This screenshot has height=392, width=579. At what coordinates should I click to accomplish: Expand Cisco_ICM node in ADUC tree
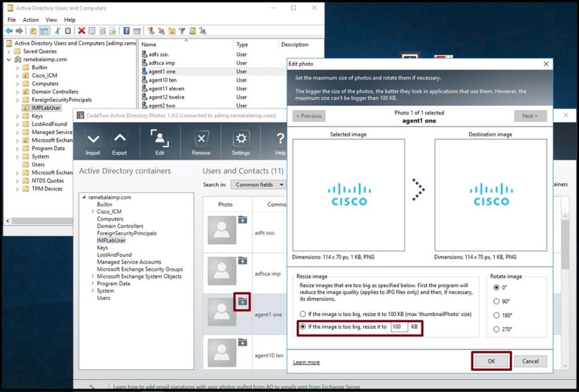[17, 76]
